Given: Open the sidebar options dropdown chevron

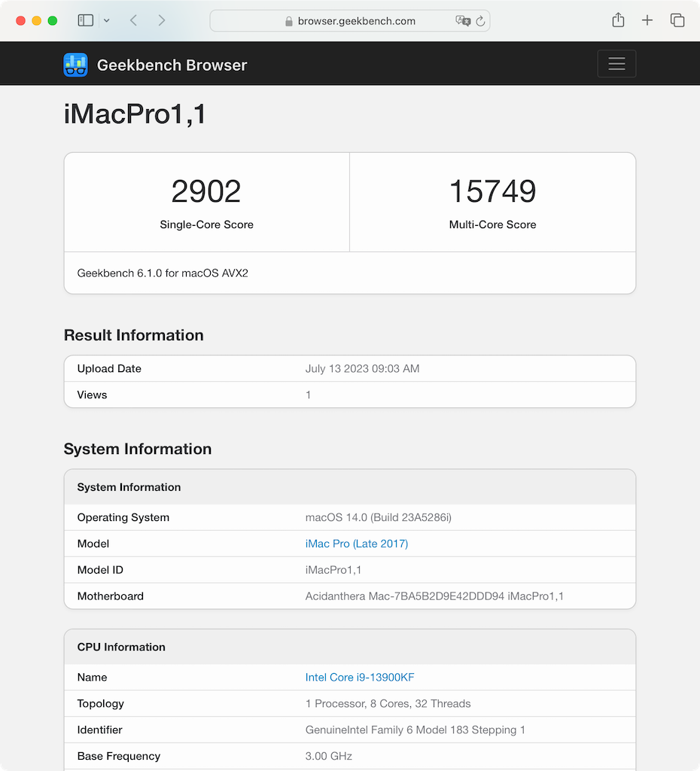Looking at the screenshot, I should click(x=107, y=20).
